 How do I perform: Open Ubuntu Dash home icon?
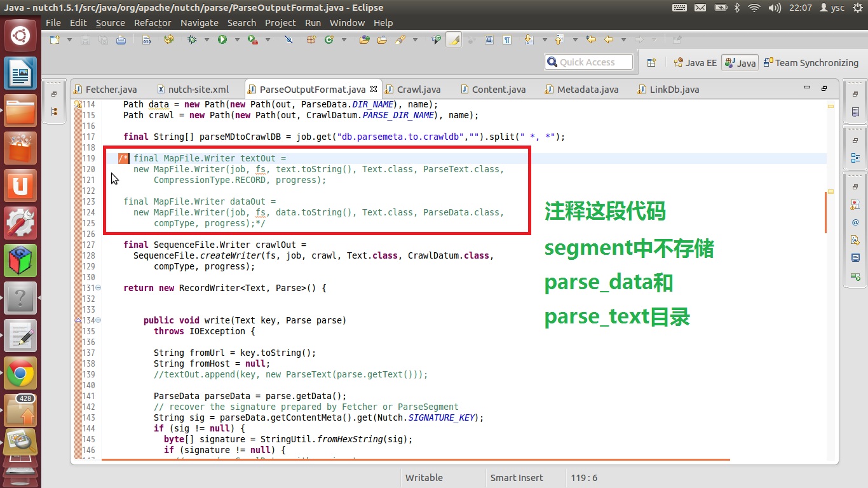(20, 34)
